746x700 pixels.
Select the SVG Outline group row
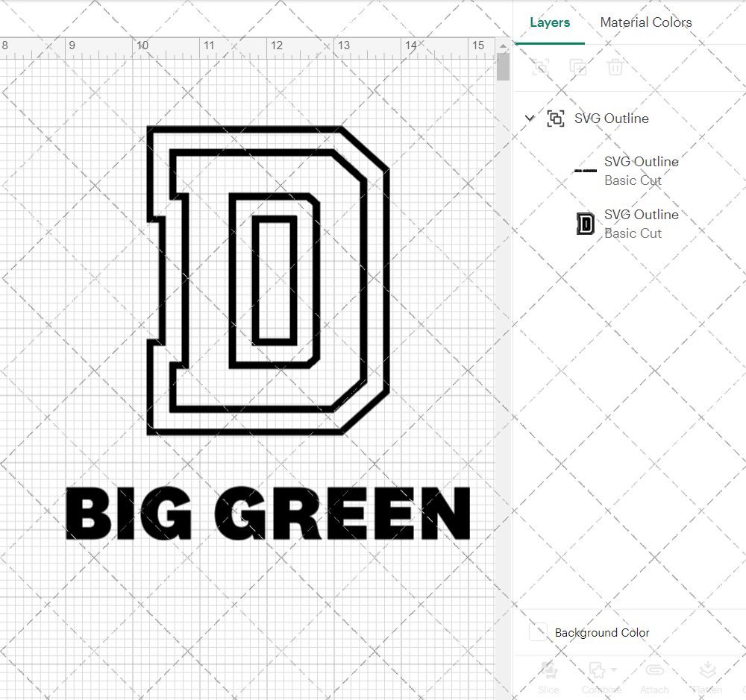pyautogui.click(x=630, y=119)
